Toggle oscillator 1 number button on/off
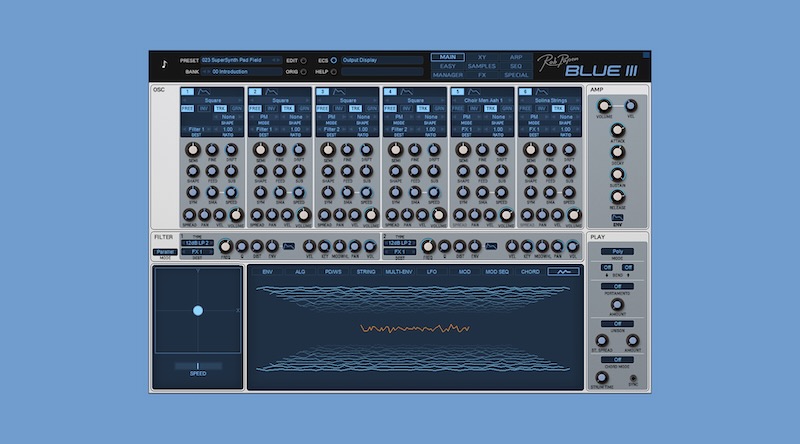800x444 pixels. click(187, 92)
